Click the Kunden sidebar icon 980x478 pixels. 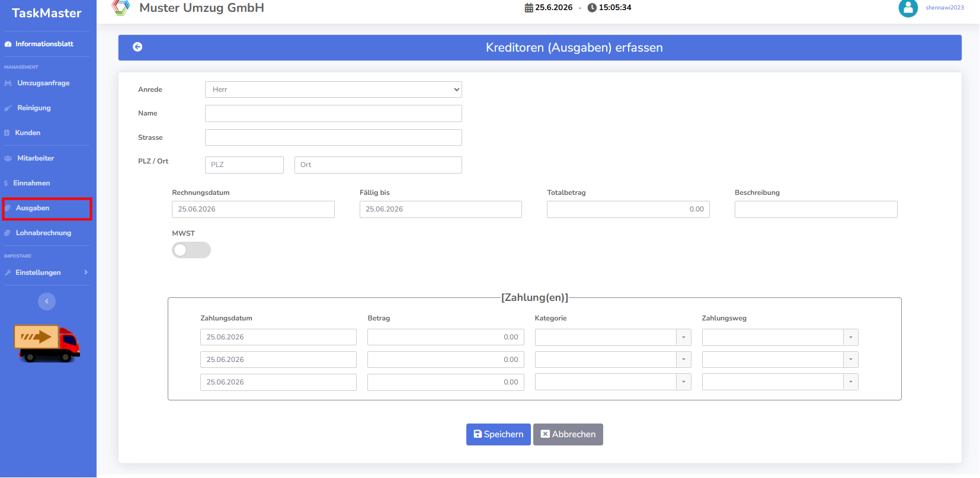[x=7, y=133]
